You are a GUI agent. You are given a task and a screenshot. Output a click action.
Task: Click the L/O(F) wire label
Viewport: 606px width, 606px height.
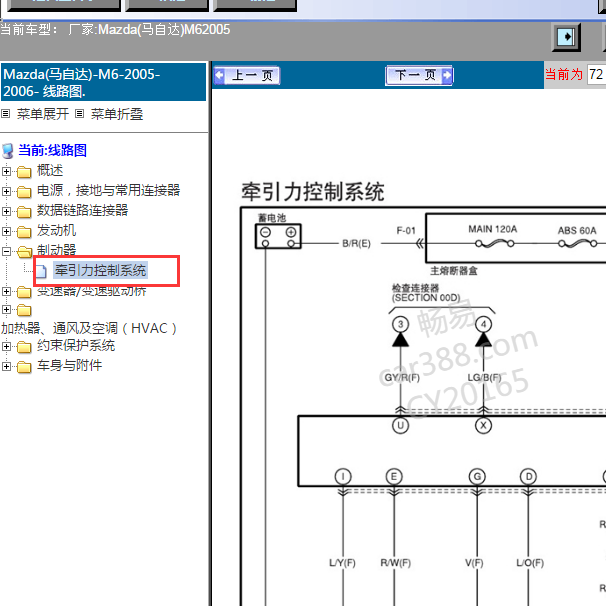pyautogui.click(x=530, y=563)
